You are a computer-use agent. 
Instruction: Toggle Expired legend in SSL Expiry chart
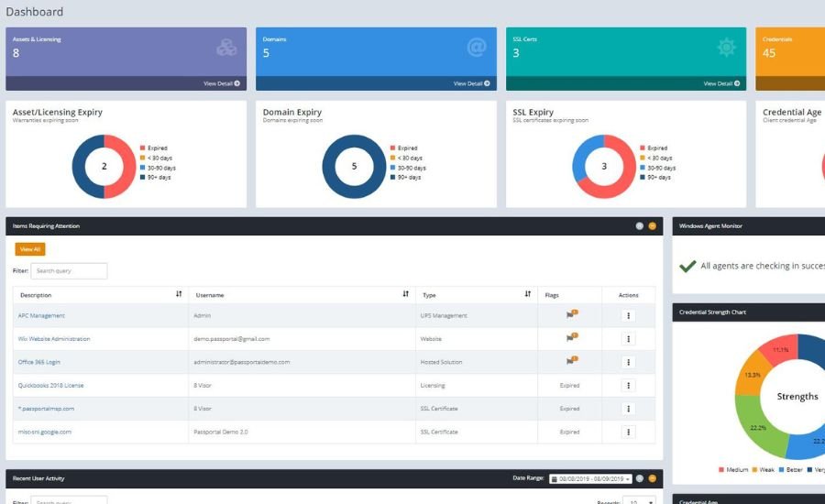point(654,148)
